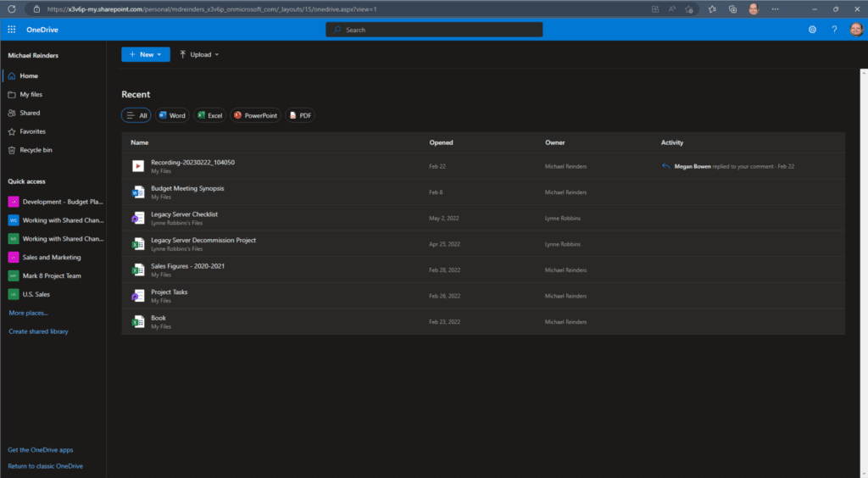Image resolution: width=868 pixels, height=478 pixels.
Task: Open Legacy Server Decommission Project file name
Action: [x=203, y=240]
